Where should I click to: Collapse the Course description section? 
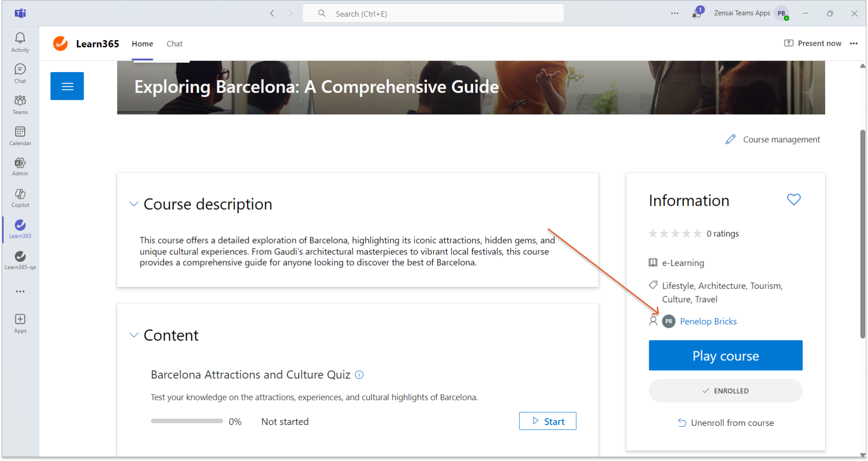click(x=134, y=204)
